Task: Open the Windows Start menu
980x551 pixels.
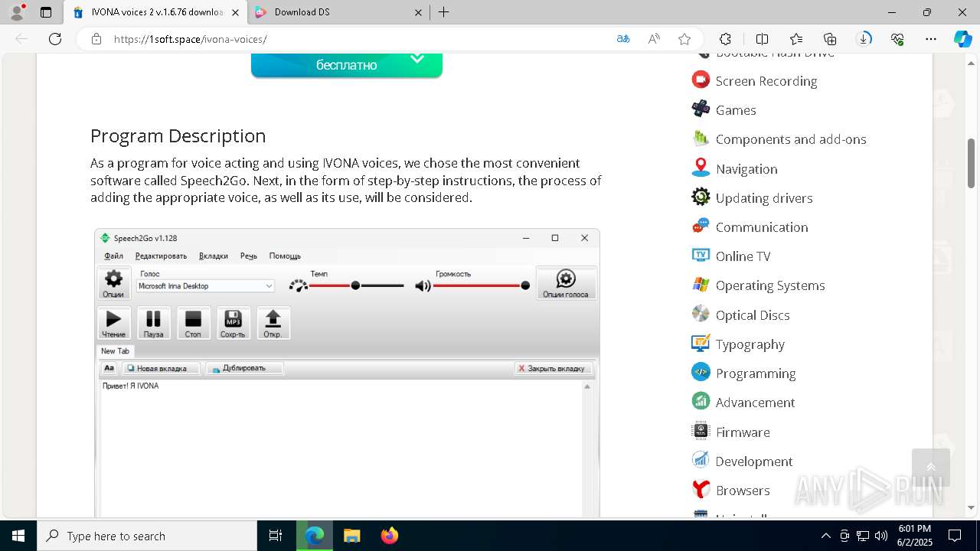Action: (18, 536)
